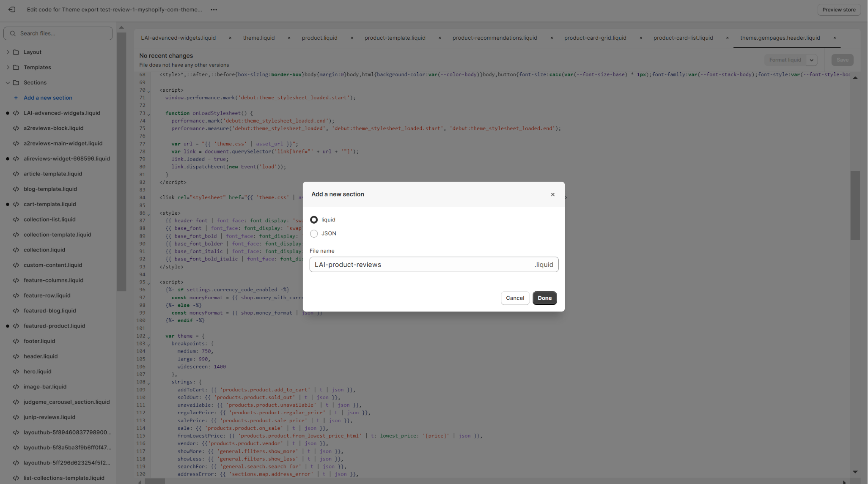Click code icon beside cart-template.liquid
The width and height of the screenshot is (868, 484).
[16, 204]
